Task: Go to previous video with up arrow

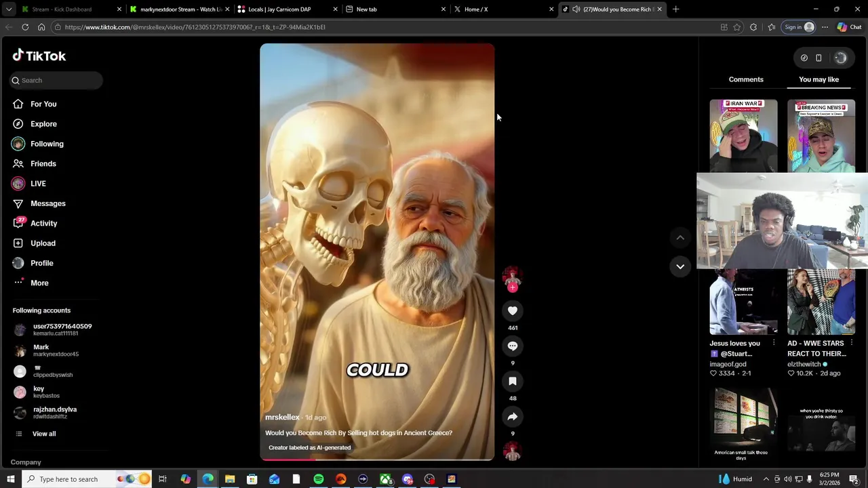Action: coord(680,237)
